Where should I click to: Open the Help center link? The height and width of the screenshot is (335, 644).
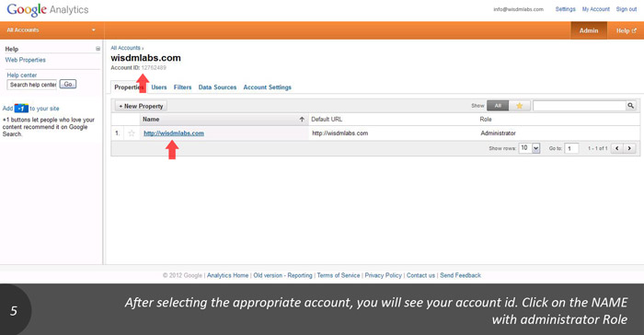tap(22, 75)
